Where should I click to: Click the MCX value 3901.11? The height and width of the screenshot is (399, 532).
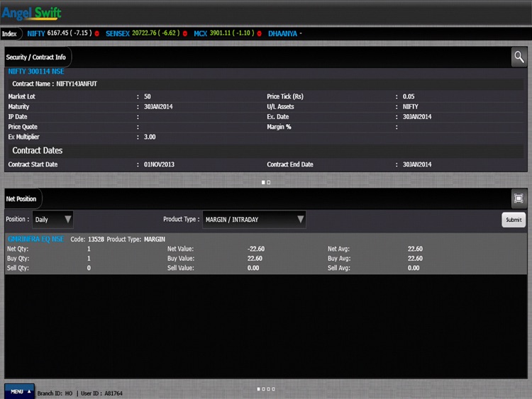tap(220, 33)
